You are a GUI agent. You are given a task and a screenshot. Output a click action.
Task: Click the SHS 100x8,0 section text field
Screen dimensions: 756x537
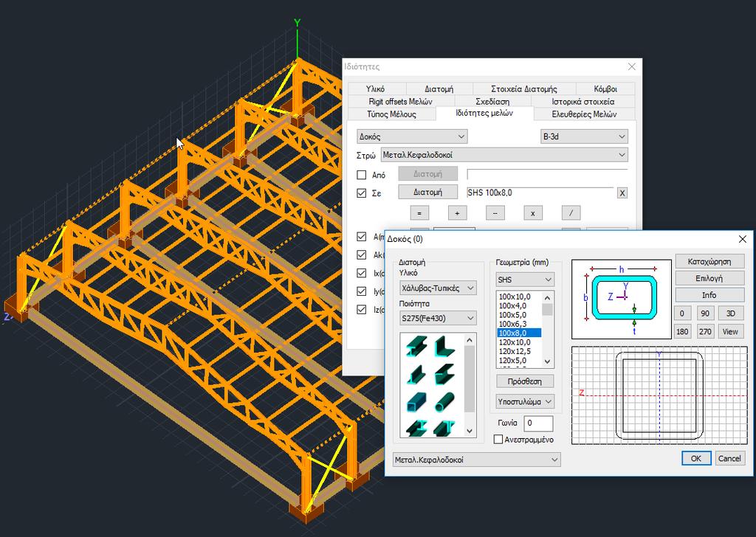click(x=540, y=193)
